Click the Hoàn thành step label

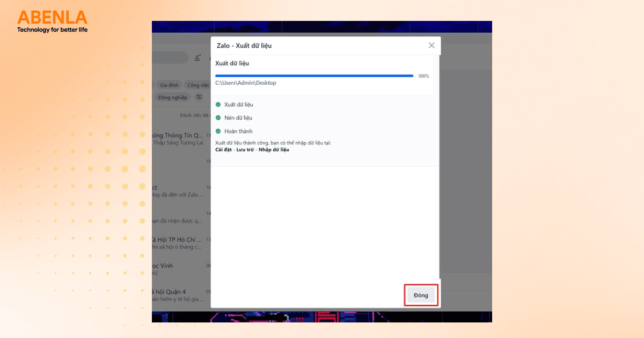pyautogui.click(x=238, y=131)
